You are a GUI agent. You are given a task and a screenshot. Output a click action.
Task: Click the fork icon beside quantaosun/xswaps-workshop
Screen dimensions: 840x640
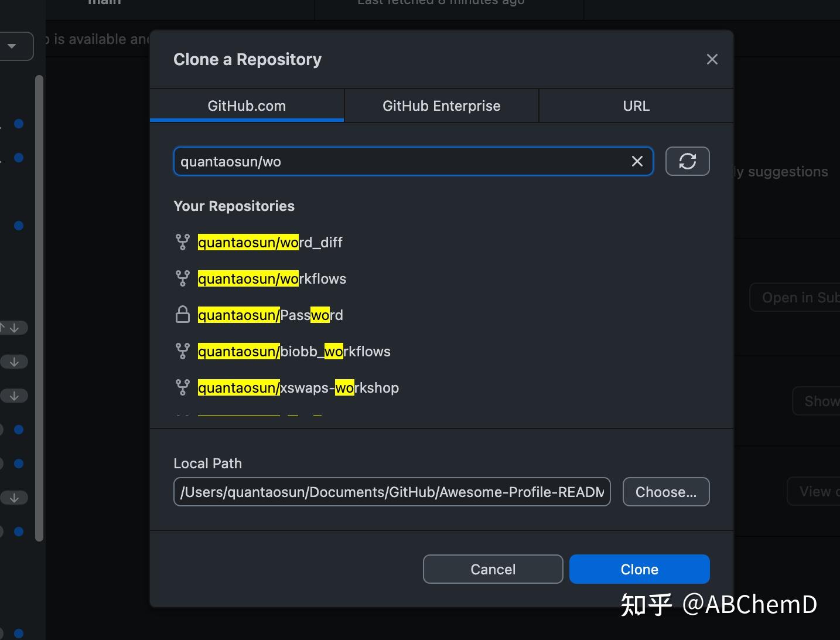click(x=183, y=387)
